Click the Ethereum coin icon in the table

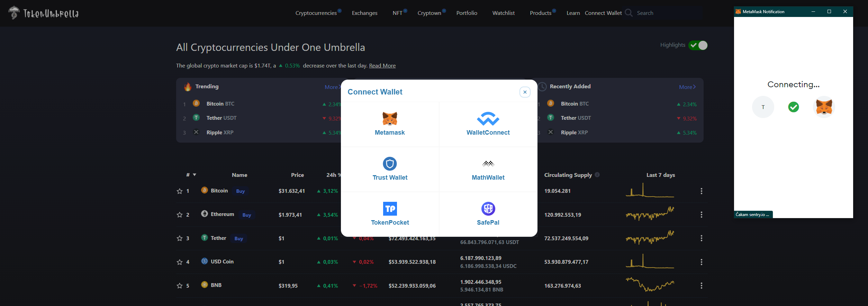click(x=205, y=214)
